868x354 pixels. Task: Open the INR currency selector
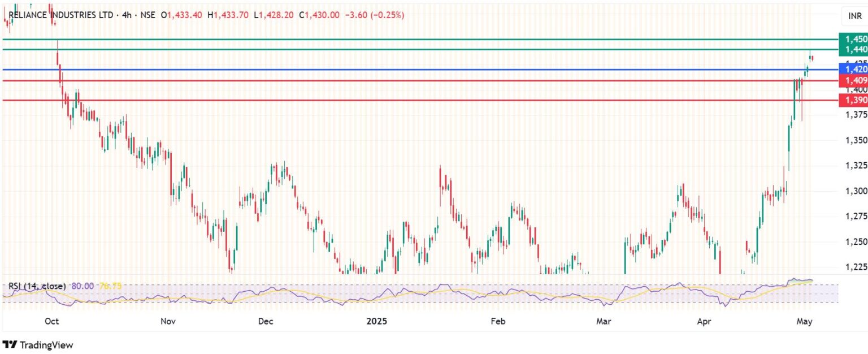[854, 16]
